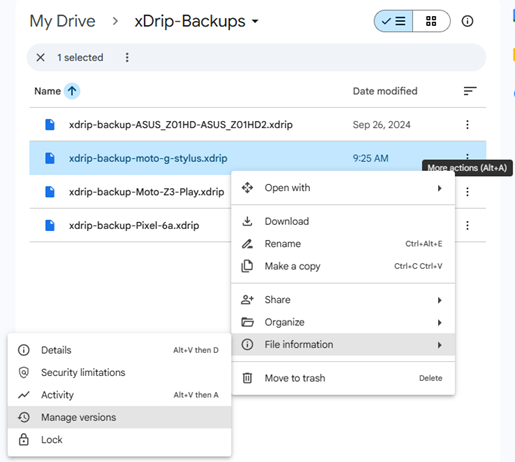Choose Rename from context menu

coord(343,244)
